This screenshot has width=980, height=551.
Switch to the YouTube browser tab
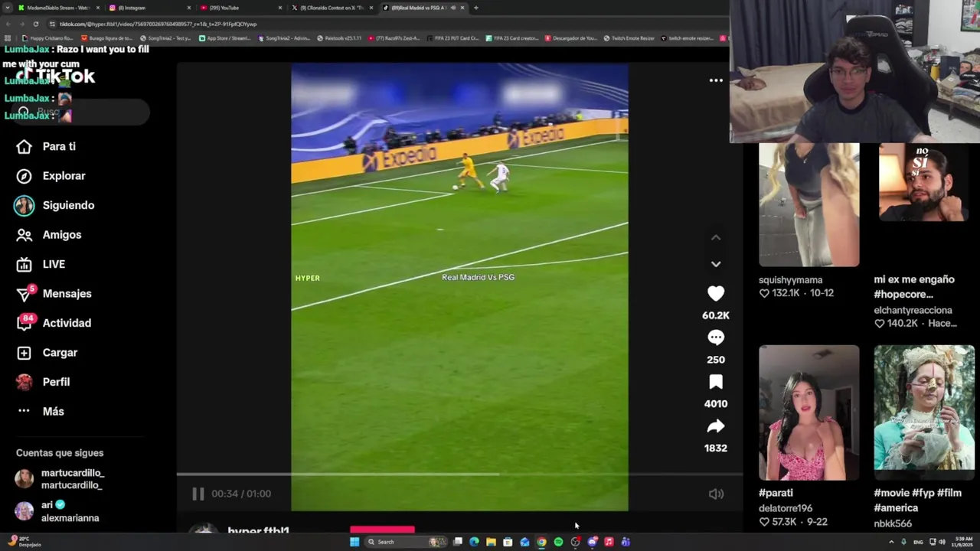pos(240,8)
